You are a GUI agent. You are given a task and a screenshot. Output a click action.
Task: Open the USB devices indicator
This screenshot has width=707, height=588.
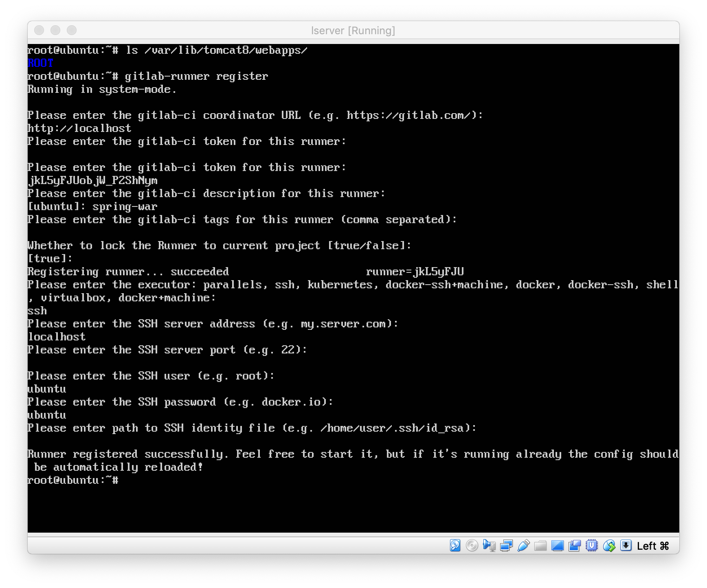point(523,545)
